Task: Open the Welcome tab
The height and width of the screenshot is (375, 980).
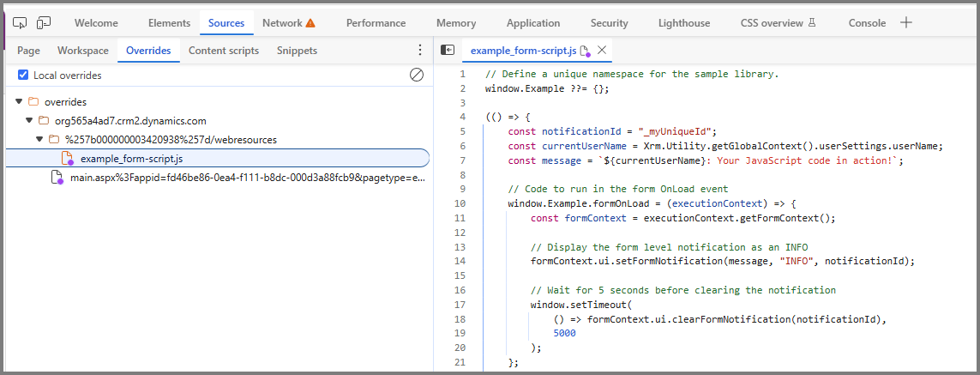Action: coord(96,23)
